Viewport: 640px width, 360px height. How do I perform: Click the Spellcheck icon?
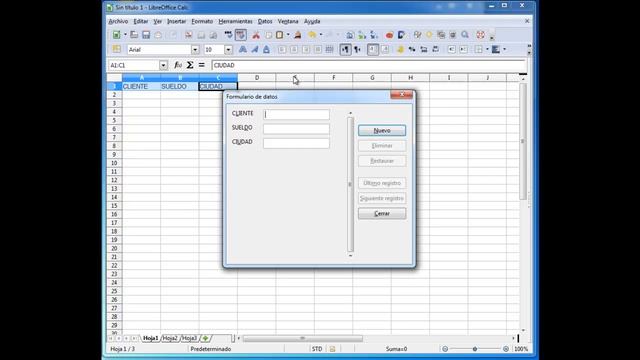[229, 35]
